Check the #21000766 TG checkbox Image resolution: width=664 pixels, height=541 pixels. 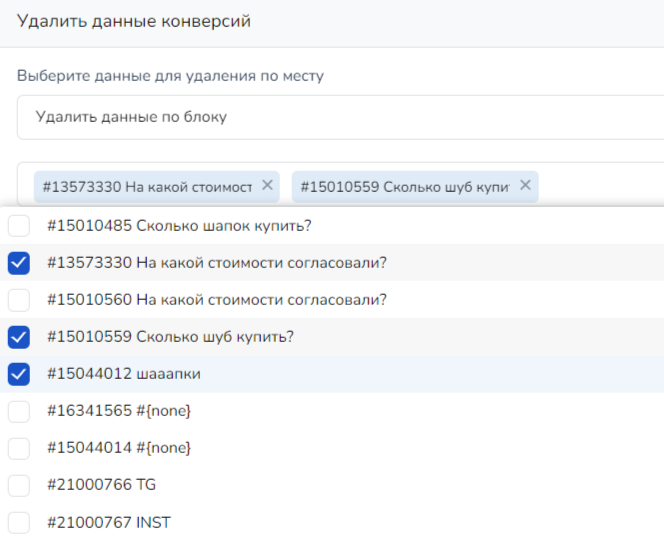[x=19, y=485]
